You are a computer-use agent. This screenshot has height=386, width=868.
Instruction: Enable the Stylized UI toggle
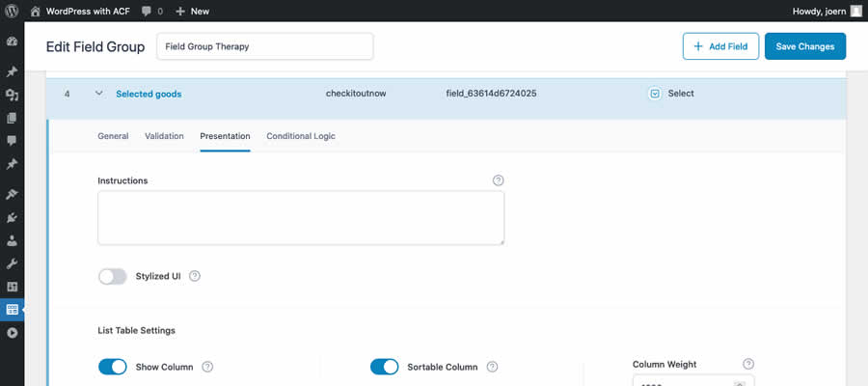coord(113,276)
